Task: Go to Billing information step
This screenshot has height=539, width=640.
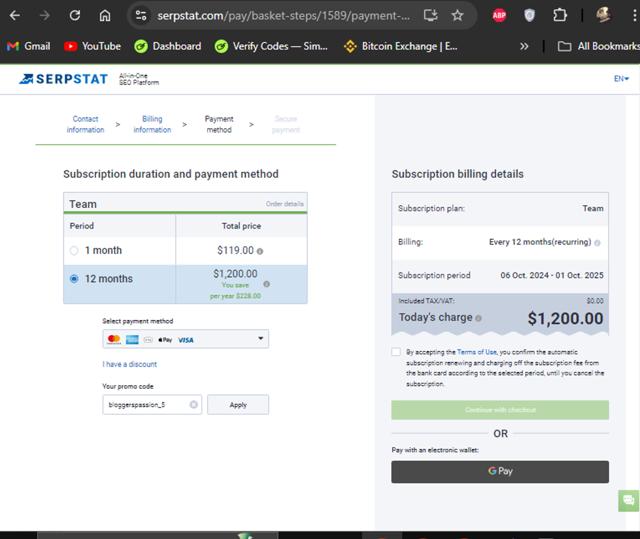Action: tap(152, 124)
